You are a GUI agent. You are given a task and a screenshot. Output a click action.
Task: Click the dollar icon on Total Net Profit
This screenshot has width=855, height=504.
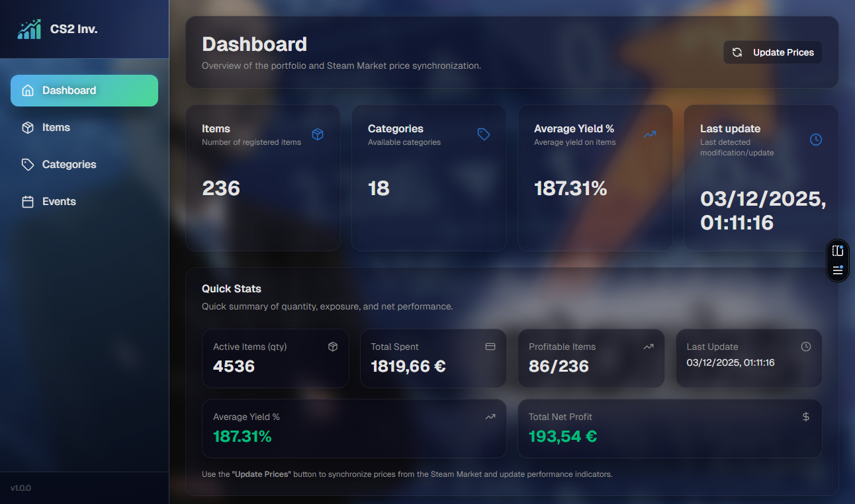805,417
